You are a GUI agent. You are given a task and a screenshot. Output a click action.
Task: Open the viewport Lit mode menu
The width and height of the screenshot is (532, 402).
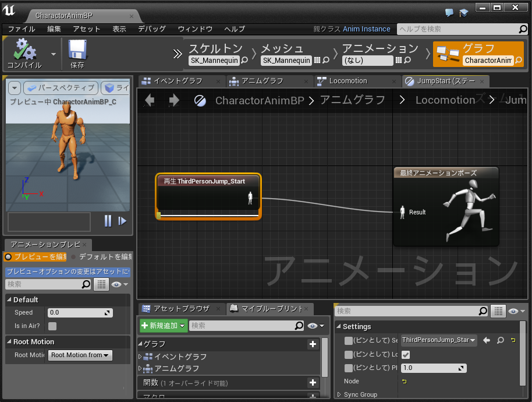coord(115,88)
